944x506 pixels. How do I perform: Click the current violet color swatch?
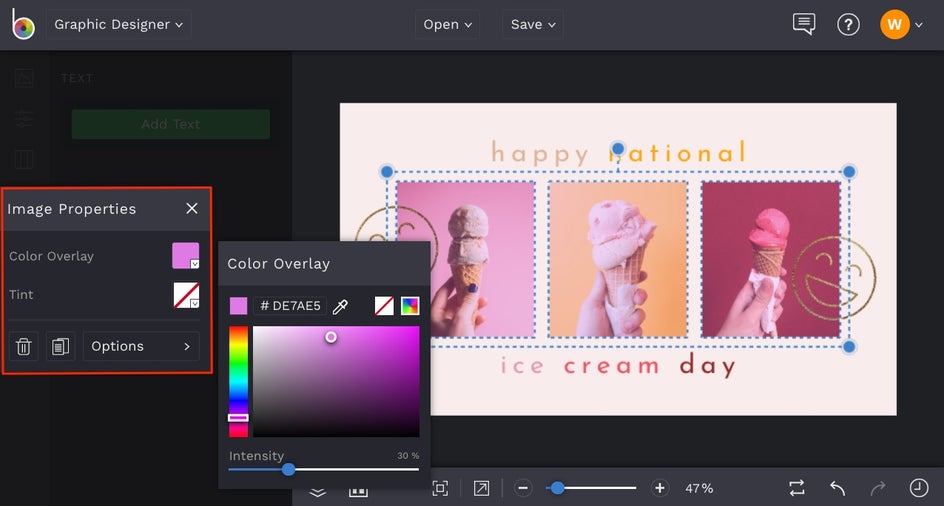tap(238, 306)
